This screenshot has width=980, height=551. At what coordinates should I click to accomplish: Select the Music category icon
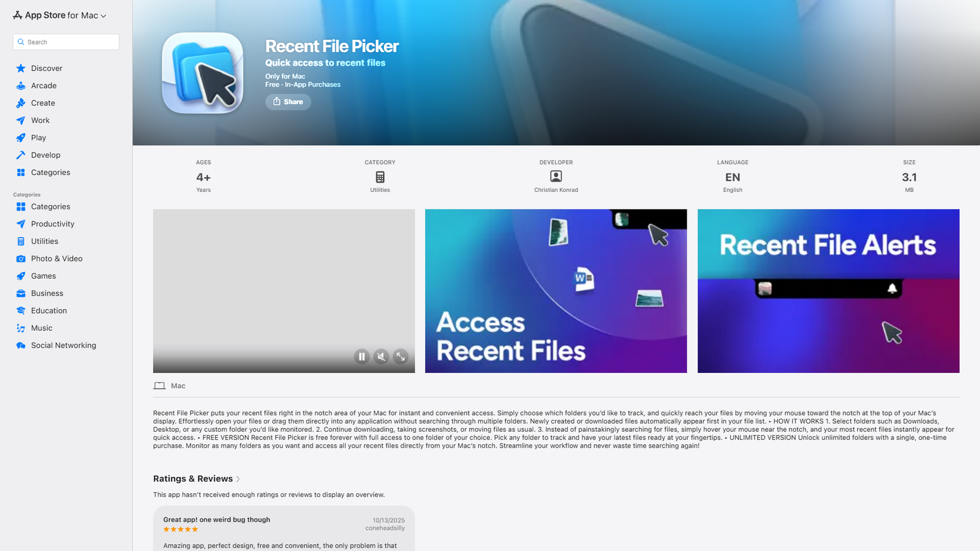click(20, 328)
